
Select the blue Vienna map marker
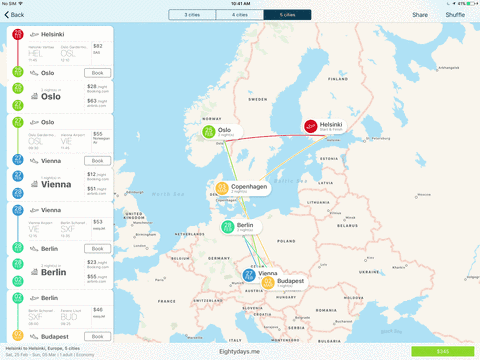(249, 275)
